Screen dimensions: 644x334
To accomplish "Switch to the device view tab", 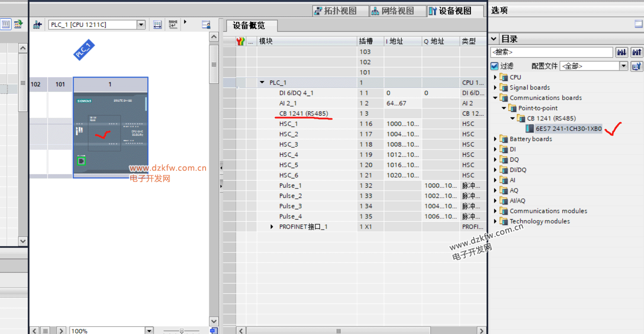I will [455, 11].
